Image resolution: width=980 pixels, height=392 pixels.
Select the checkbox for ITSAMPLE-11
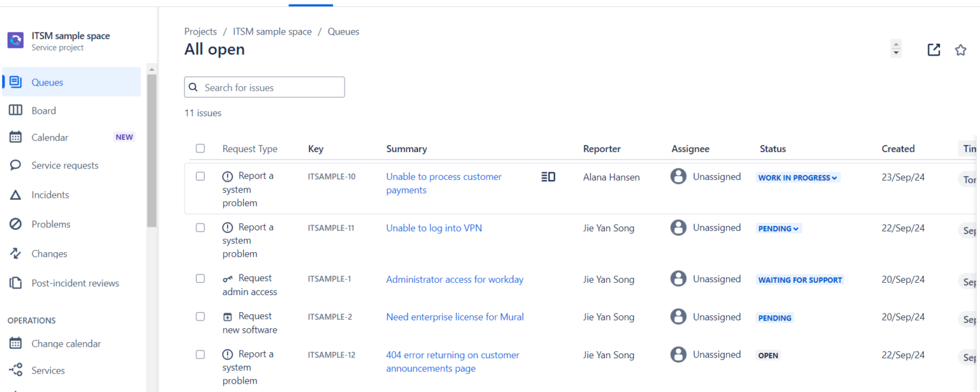(200, 227)
